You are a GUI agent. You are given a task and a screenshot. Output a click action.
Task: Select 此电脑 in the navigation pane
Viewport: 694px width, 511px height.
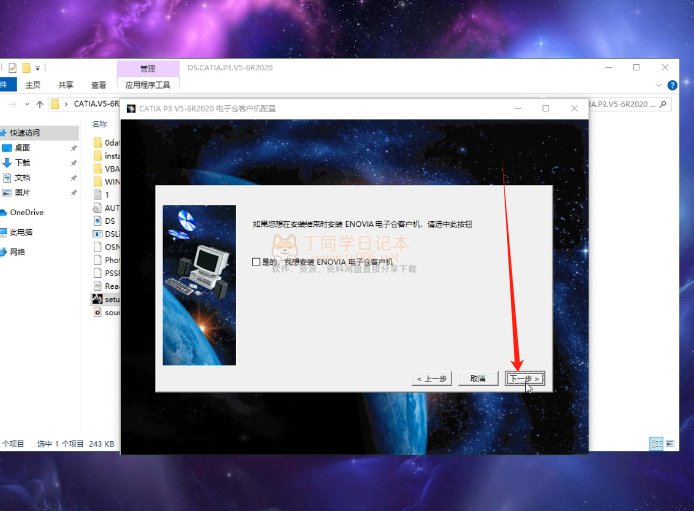tap(20, 232)
